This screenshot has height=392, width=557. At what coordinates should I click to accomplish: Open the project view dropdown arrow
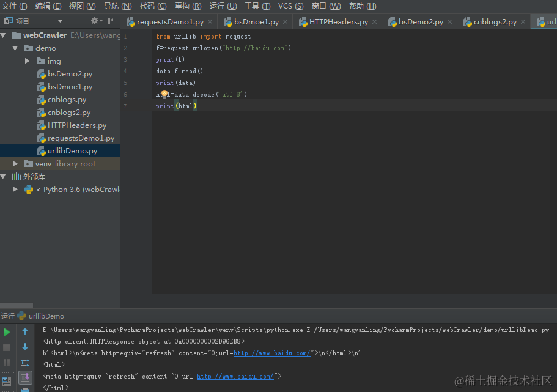[x=60, y=21]
